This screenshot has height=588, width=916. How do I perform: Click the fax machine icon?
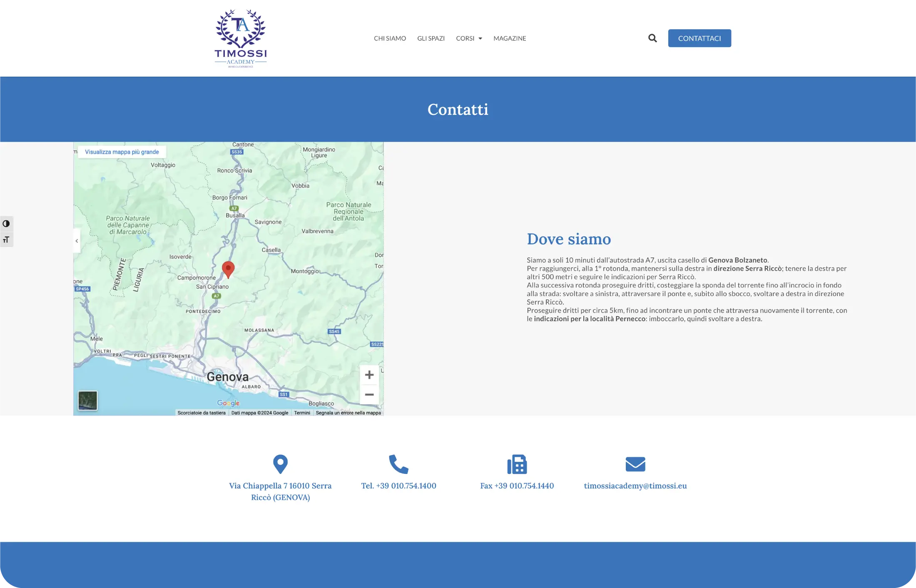click(x=517, y=464)
